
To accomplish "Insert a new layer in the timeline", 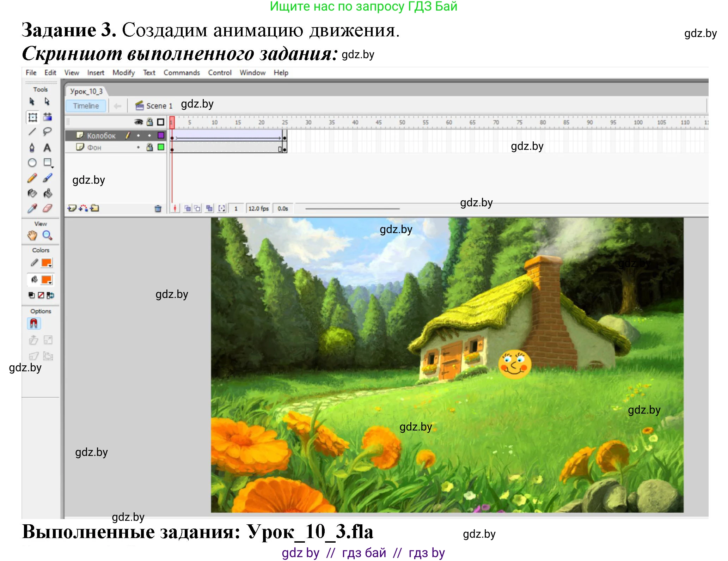I will click(72, 208).
